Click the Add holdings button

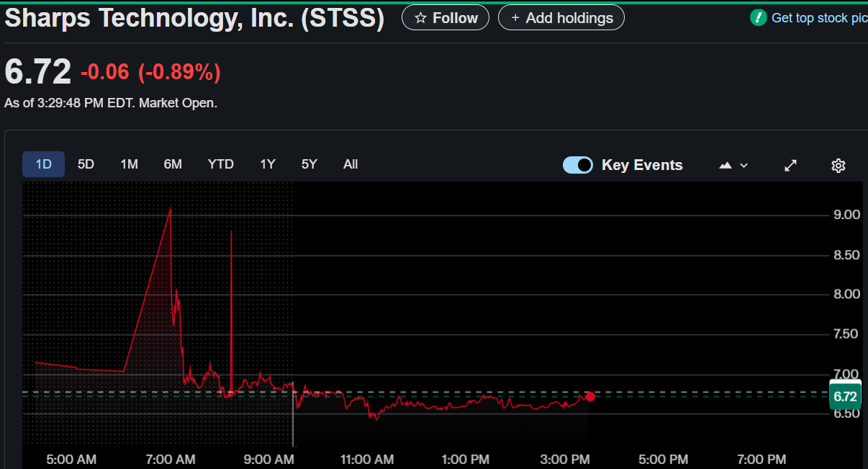pyautogui.click(x=561, y=18)
